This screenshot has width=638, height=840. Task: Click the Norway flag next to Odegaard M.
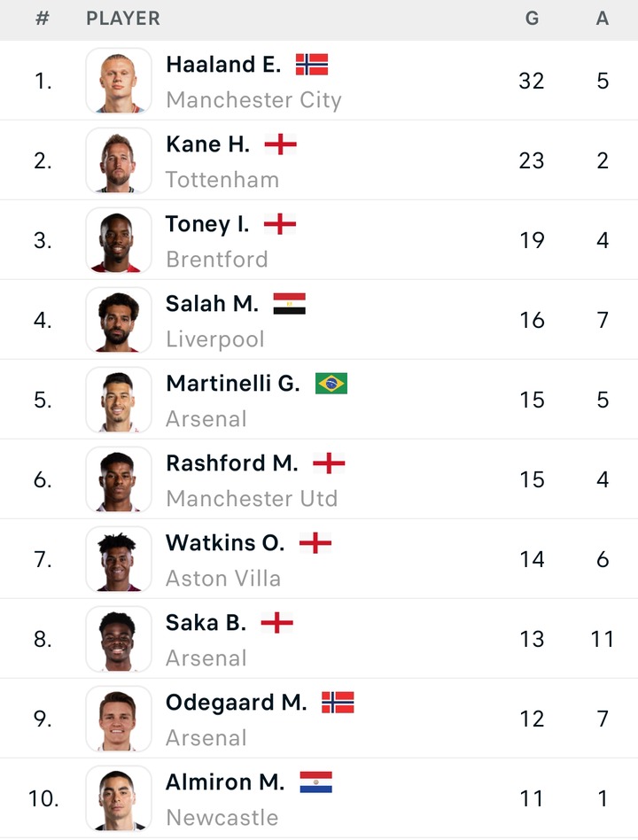point(338,703)
